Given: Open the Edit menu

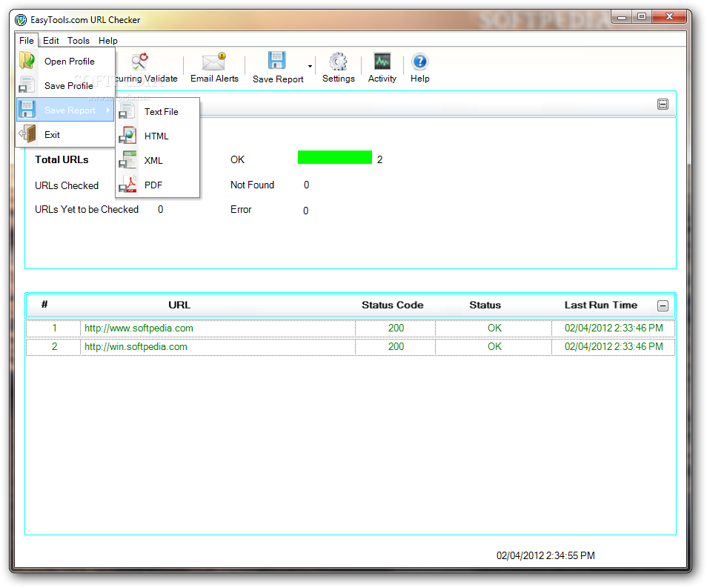Looking at the screenshot, I should [x=51, y=41].
